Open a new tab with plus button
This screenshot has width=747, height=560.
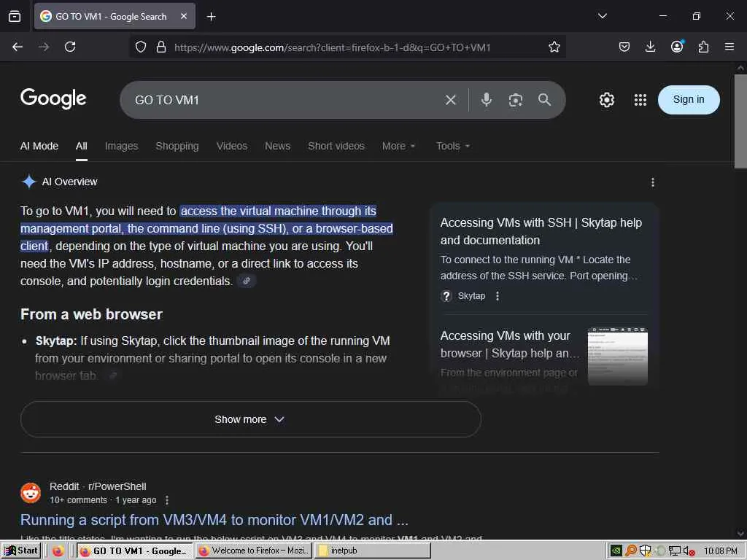click(x=211, y=17)
